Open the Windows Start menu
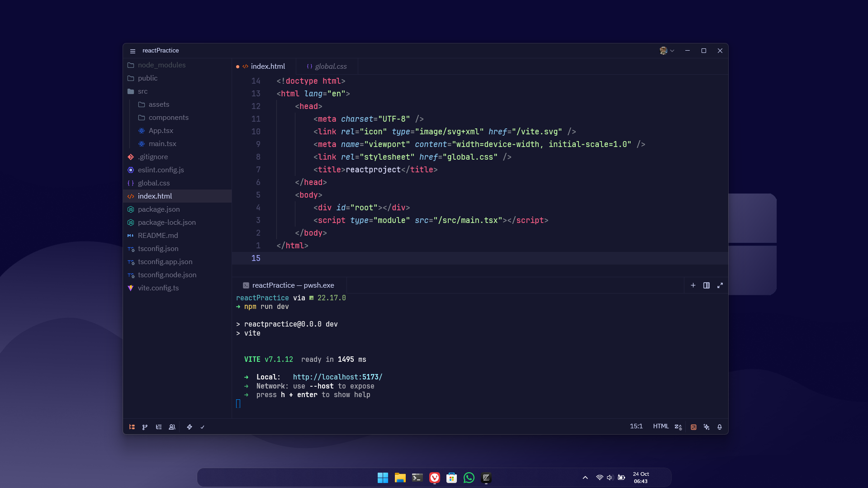868x488 pixels. 383,478
